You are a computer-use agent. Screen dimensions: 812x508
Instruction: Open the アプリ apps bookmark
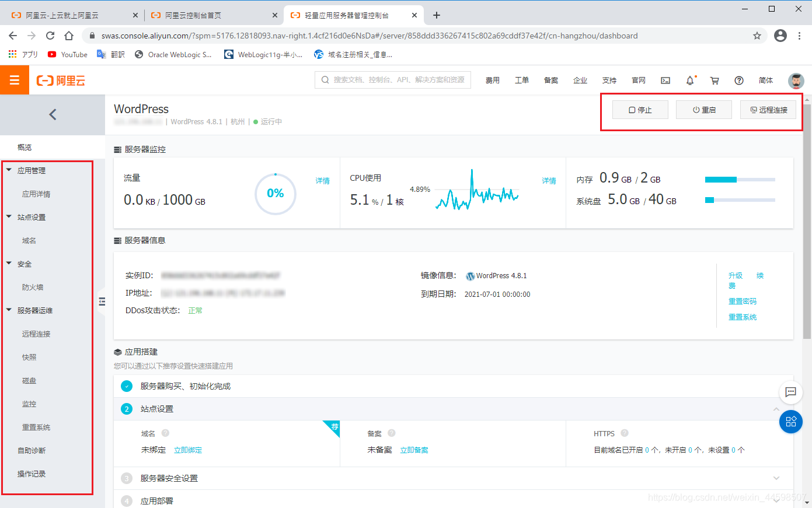tap(23, 54)
